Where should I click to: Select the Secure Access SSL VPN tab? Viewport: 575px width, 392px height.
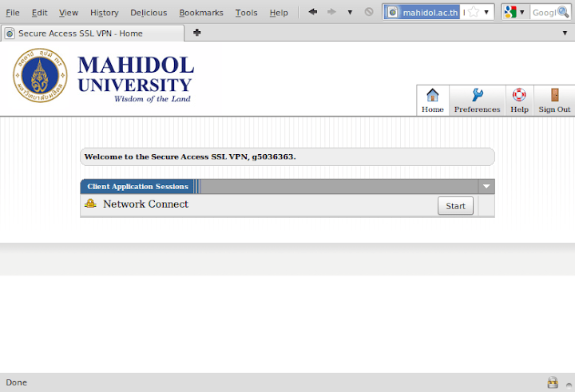coord(93,34)
